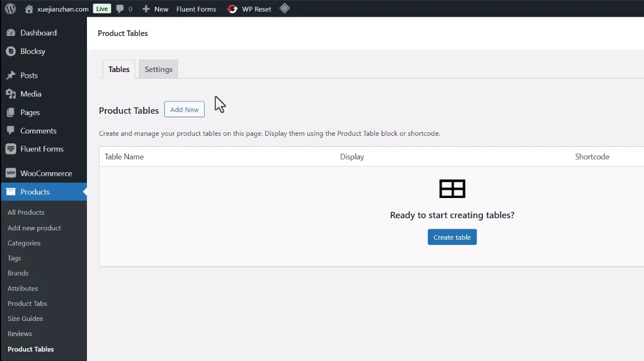Click the Products archive icon
The width and height of the screenshot is (644, 361).
10,192
